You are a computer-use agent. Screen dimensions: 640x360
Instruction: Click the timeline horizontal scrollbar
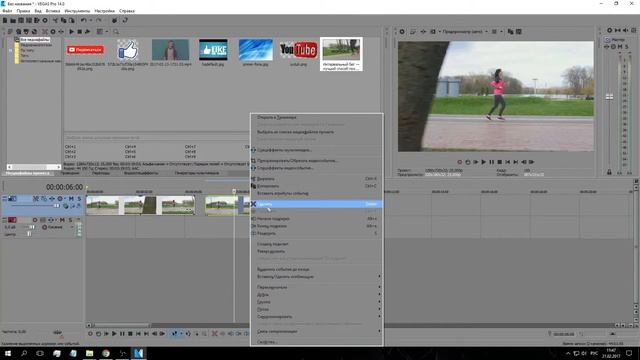click(122, 325)
